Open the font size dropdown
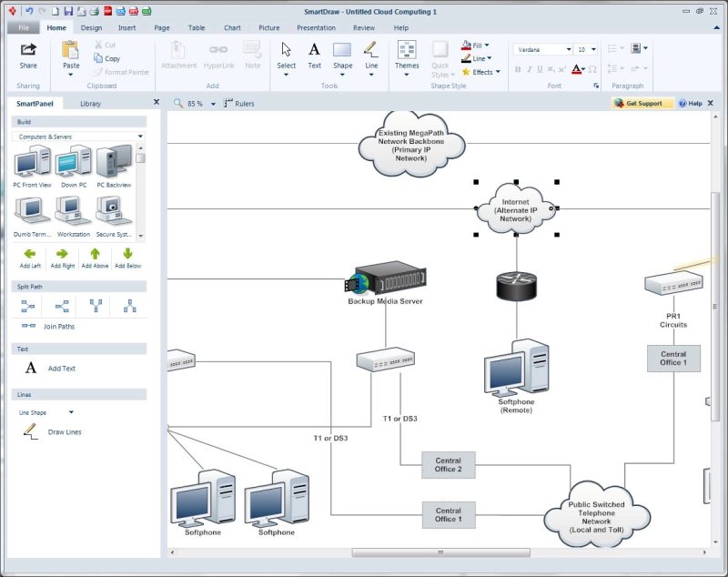Image resolution: width=728 pixels, height=577 pixels. (x=593, y=49)
